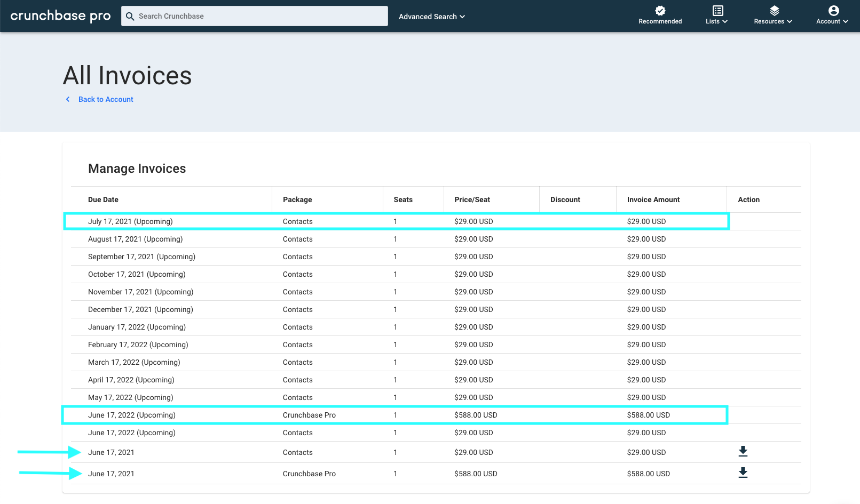Click the Invoice Amount column header
860x504 pixels.
(x=653, y=199)
